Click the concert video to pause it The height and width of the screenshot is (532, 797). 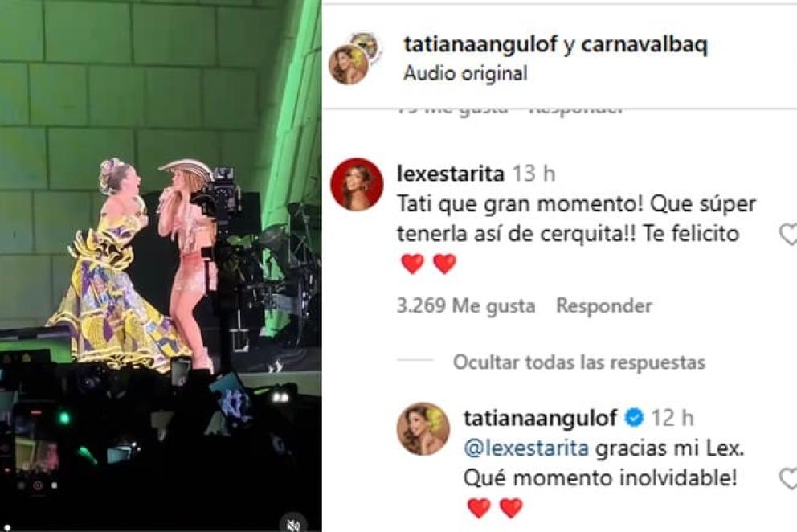tap(161, 264)
